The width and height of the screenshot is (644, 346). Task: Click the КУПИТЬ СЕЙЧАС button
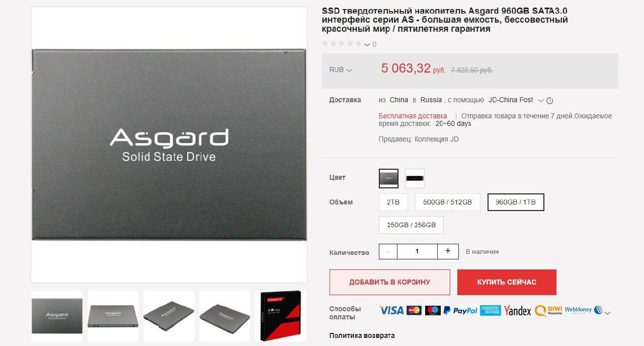pos(507,282)
